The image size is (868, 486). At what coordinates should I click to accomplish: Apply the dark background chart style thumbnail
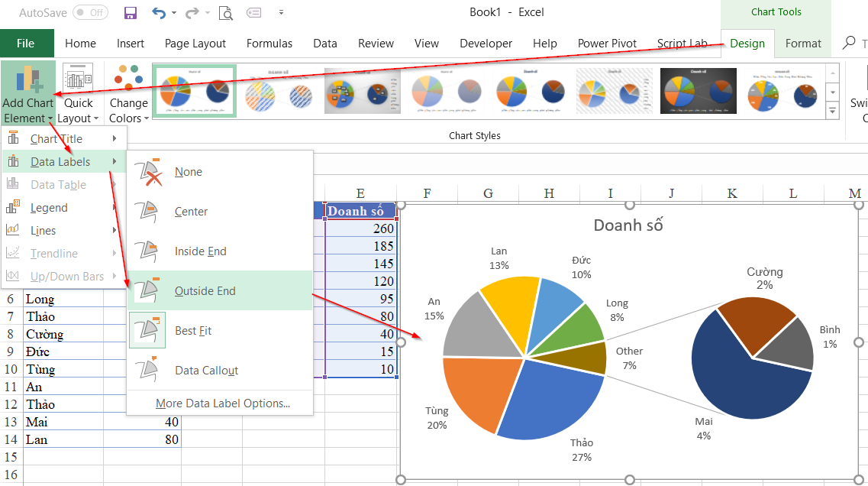(698, 92)
